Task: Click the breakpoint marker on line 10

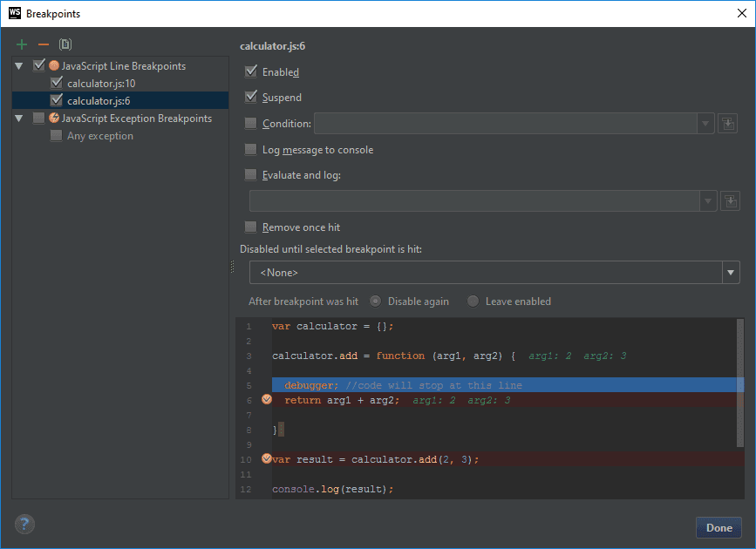Action: tap(267, 458)
